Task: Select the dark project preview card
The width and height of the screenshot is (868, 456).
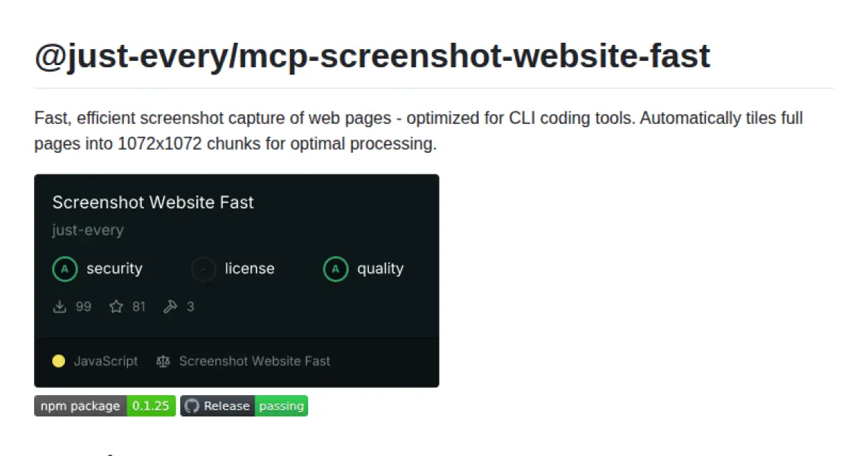Action: pos(237,279)
